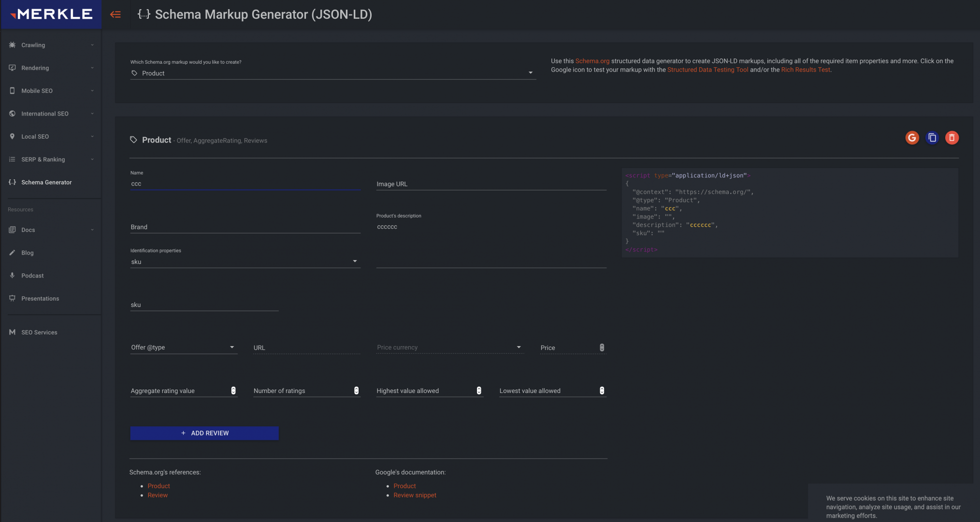Viewport: 980px width, 522px height.
Task: Select Schema Generator menu item
Action: [x=51, y=182]
